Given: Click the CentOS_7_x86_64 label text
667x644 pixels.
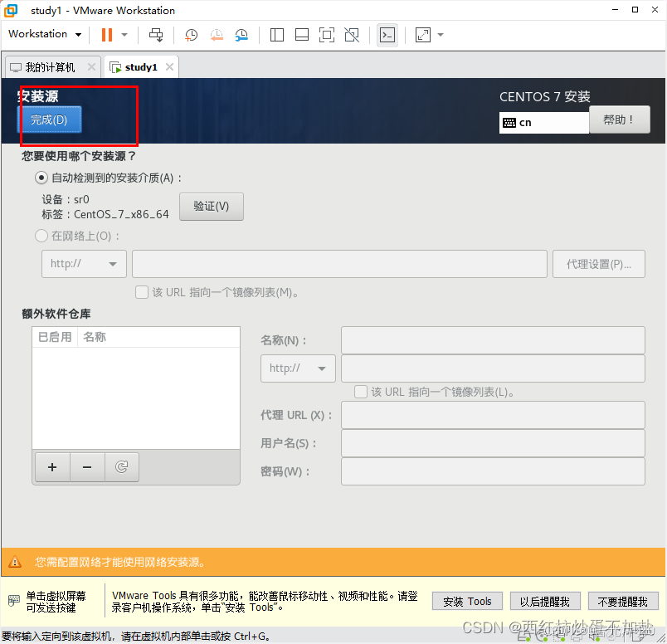Looking at the screenshot, I should pos(121,214).
